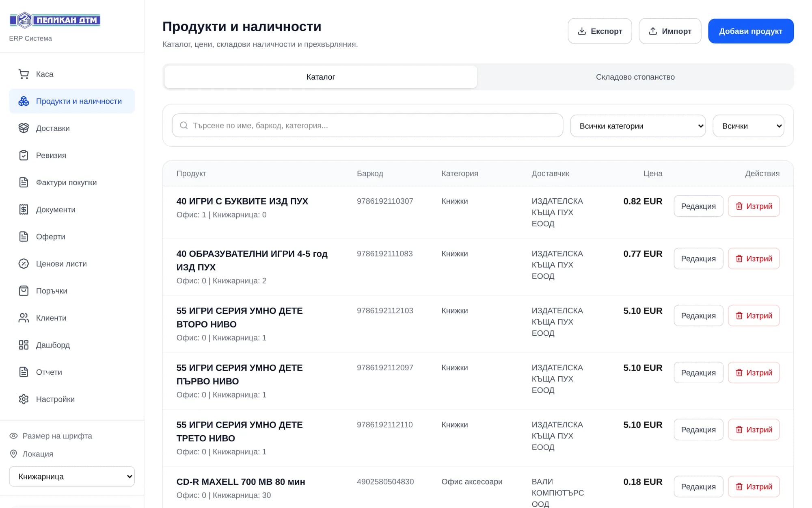Click the Оферти file icon

tap(24, 237)
